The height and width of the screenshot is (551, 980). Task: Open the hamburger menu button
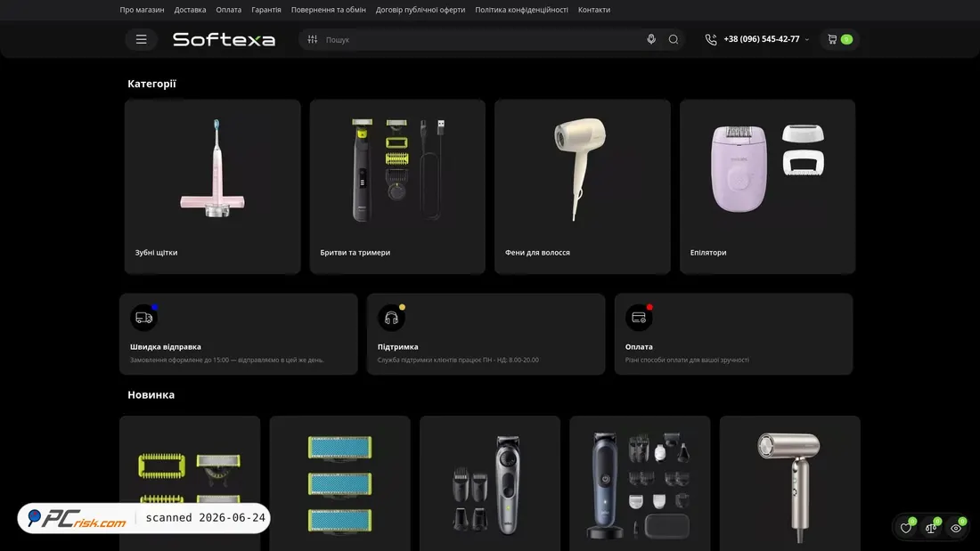click(x=142, y=39)
